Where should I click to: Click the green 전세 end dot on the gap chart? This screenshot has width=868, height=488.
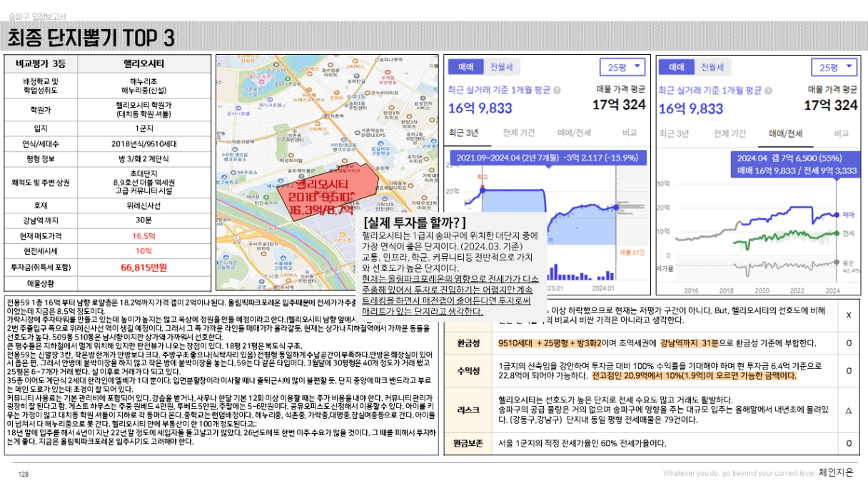pyautogui.click(x=837, y=233)
